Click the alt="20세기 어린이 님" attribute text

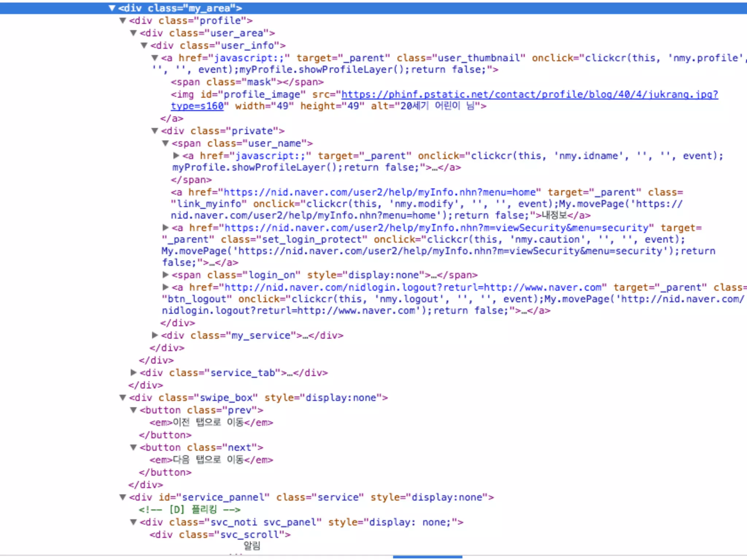click(x=426, y=106)
